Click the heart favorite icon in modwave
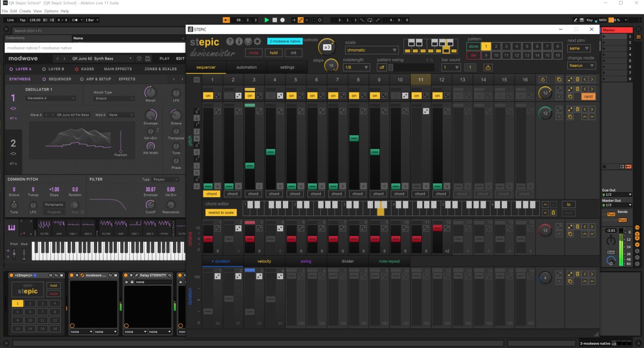 pos(140,58)
